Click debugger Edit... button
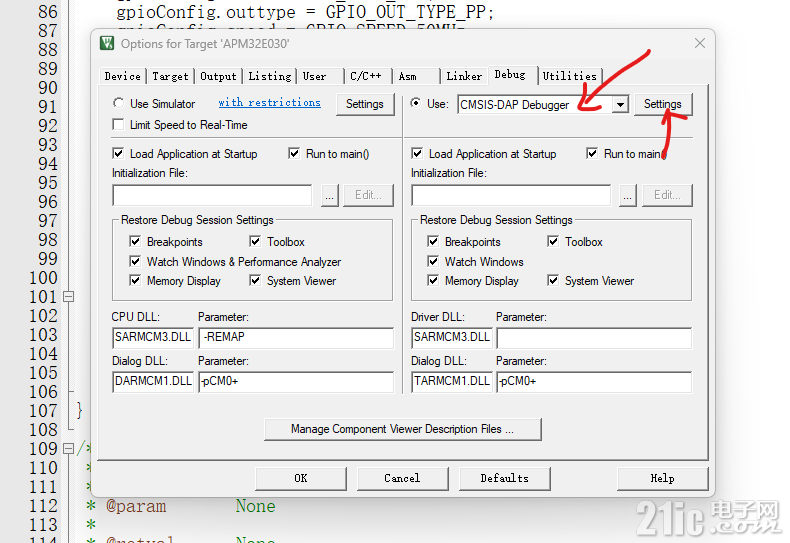The image size is (790, 543). tap(667, 195)
